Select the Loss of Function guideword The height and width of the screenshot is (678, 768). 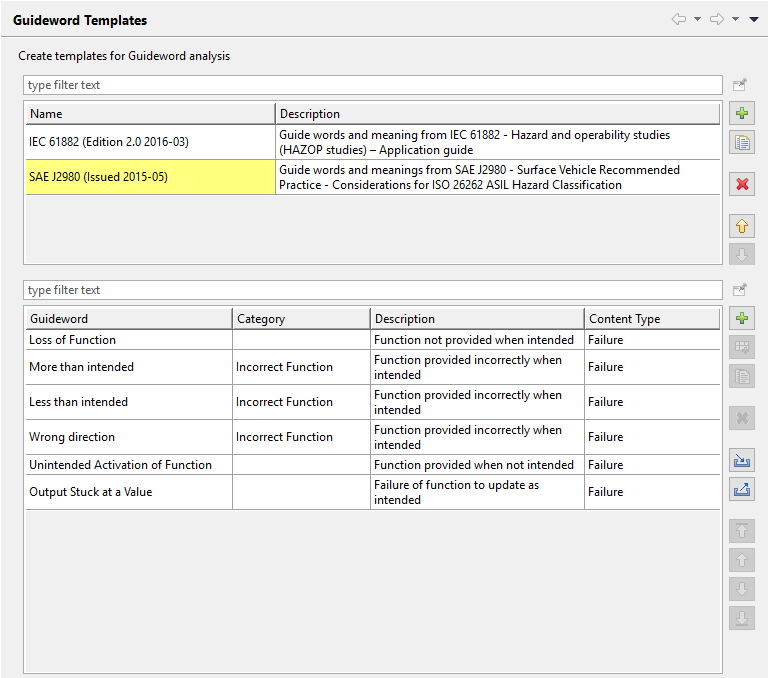(x=128, y=340)
